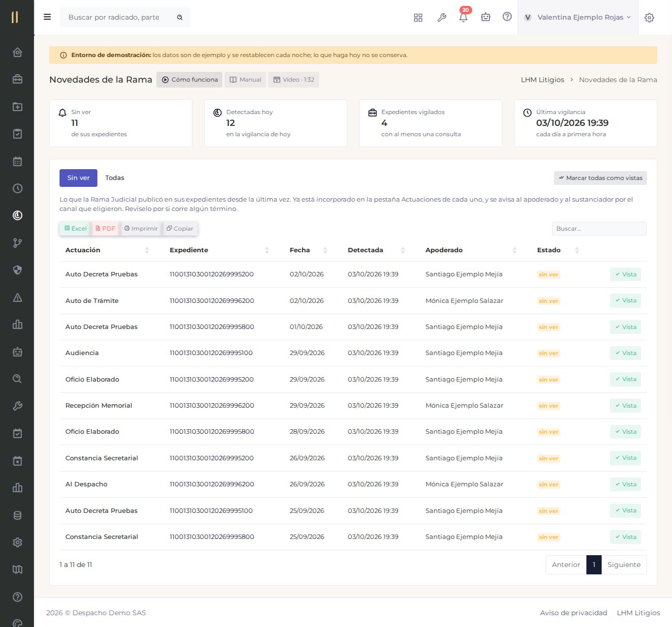Export table to Excel
Viewport: 672px width, 627px height.
[x=75, y=229]
